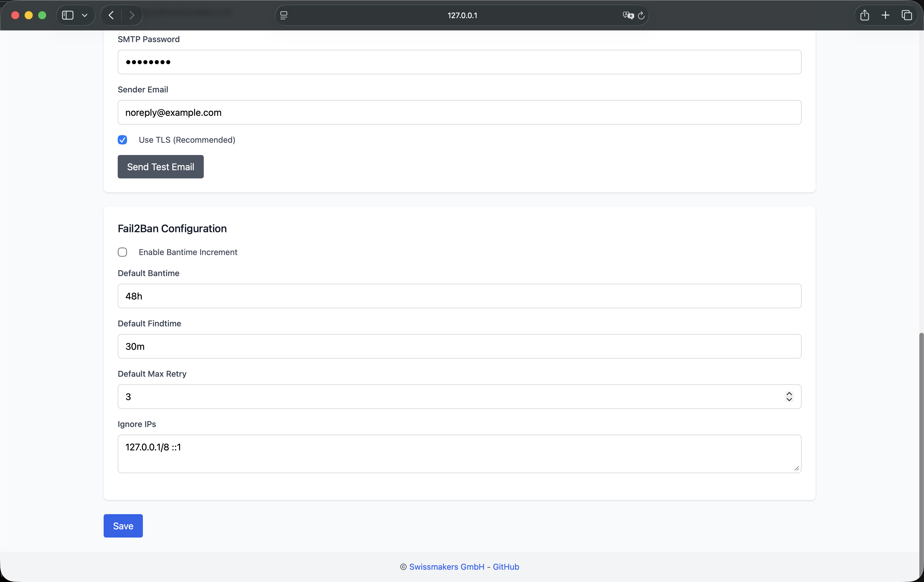The width and height of the screenshot is (924, 582).
Task: Save the Fail2Ban configuration
Action: [x=123, y=526]
